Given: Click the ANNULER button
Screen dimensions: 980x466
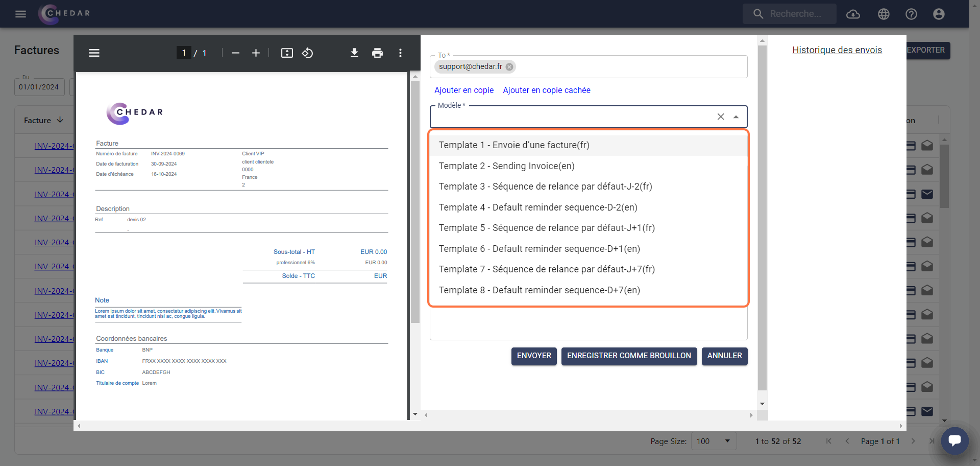Looking at the screenshot, I should [x=725, y=356].
